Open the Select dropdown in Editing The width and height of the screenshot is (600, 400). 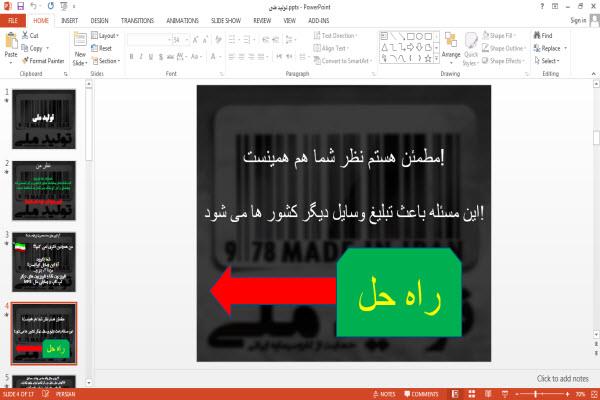pyautogui.click(x=547, y=61)
